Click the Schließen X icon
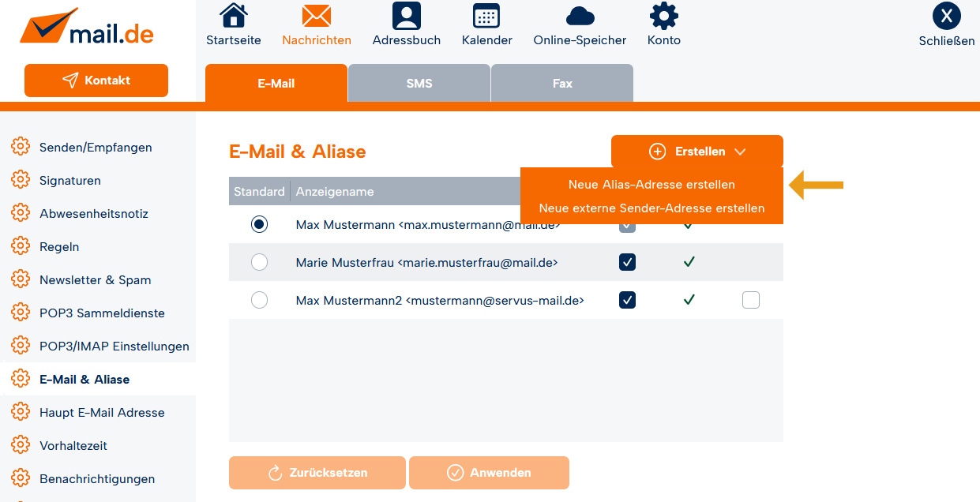Viewport: 980px width, 502px height. tap(946, 17)
